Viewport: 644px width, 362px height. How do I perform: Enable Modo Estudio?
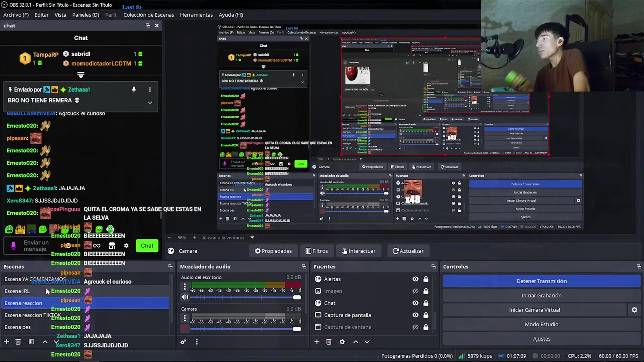pyautogui.click(x=541, y=324)
